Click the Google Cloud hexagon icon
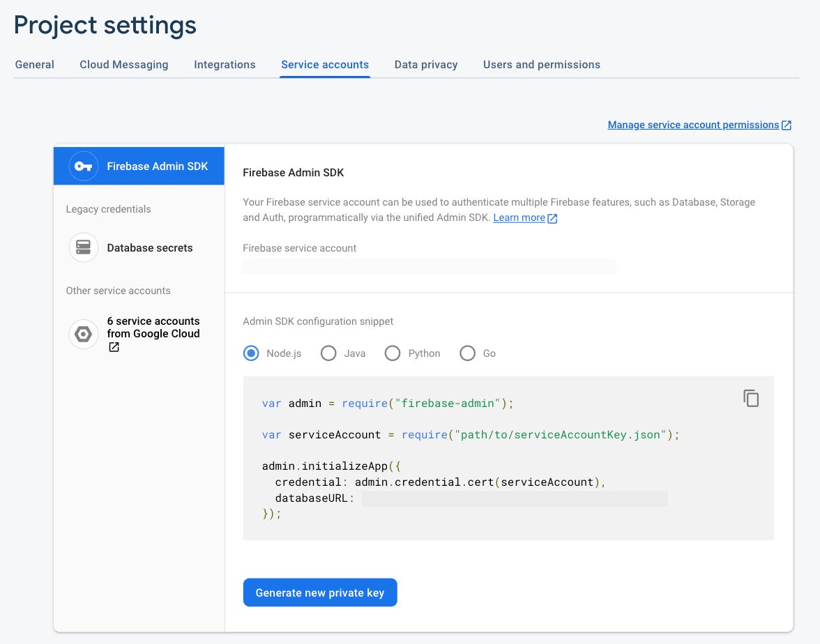820x644 pixels. coord(83,334)
